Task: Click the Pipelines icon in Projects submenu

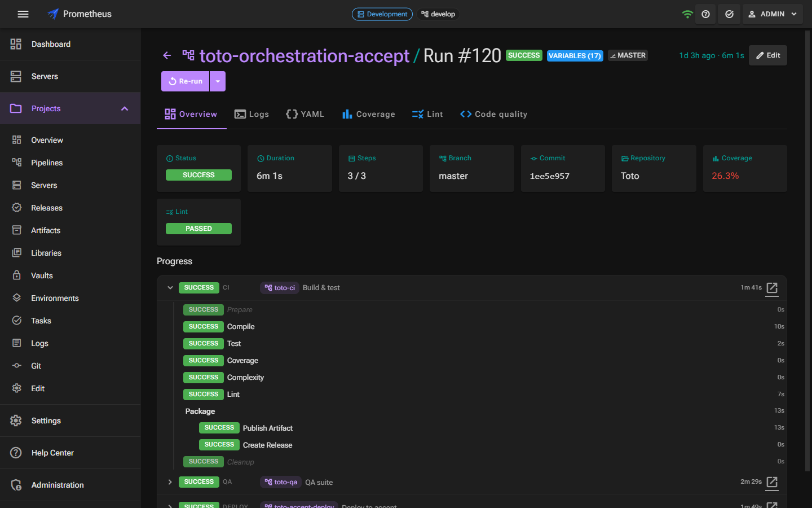Action: [x=17, y=163]
